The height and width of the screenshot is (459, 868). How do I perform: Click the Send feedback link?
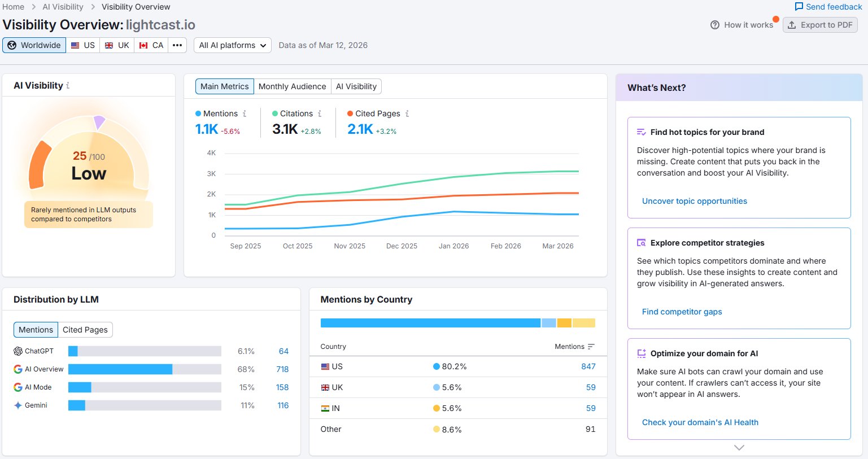(x=828, y=7)
